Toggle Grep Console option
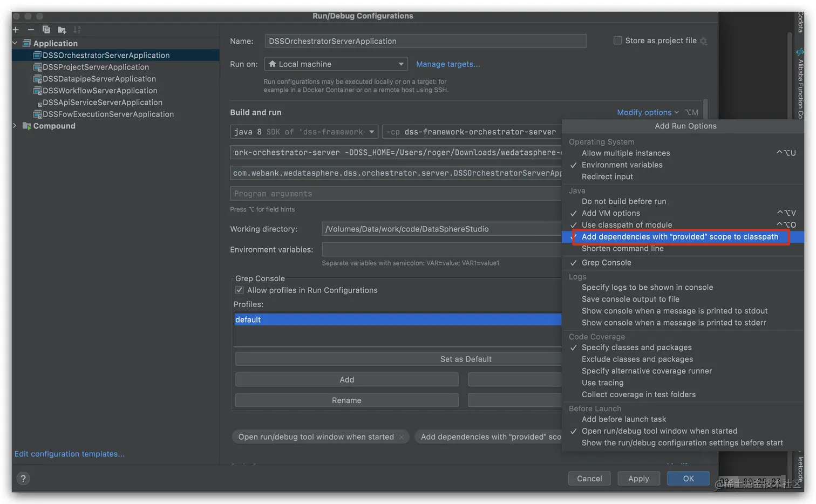Viewport: 816px width, 504px height. coord(606,263)
